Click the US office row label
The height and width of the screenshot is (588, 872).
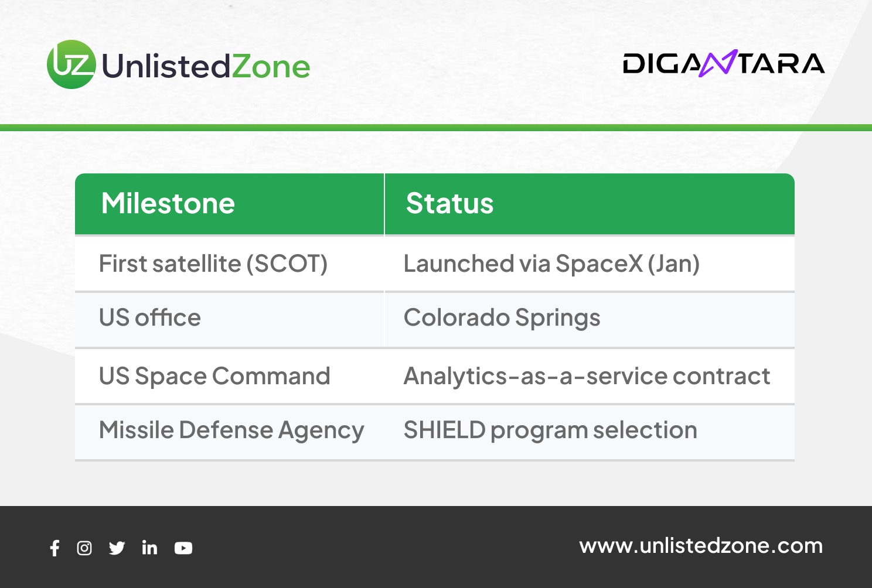coord(150,317)
